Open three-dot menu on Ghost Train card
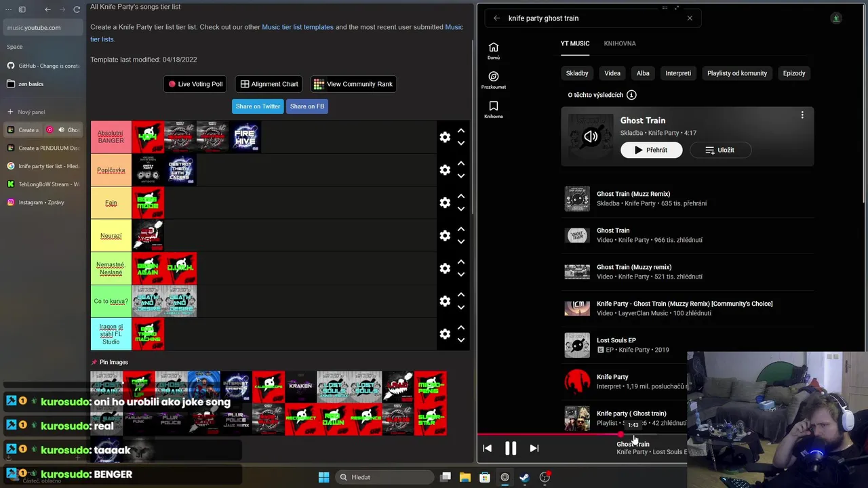 (x=802, y=115)
